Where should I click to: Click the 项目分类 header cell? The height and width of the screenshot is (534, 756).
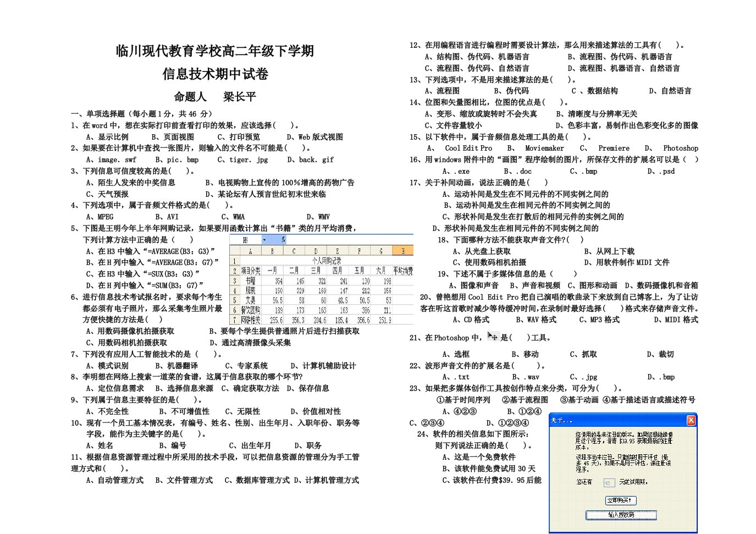[x=251, y=271]
